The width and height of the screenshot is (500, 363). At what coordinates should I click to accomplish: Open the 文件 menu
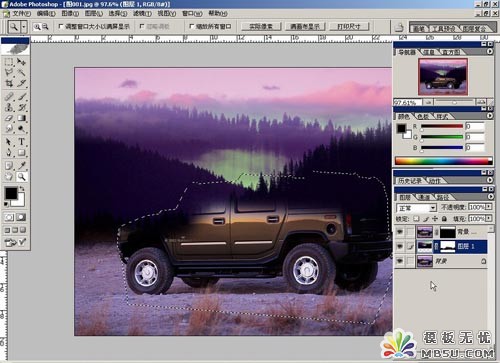click(21, 14)
